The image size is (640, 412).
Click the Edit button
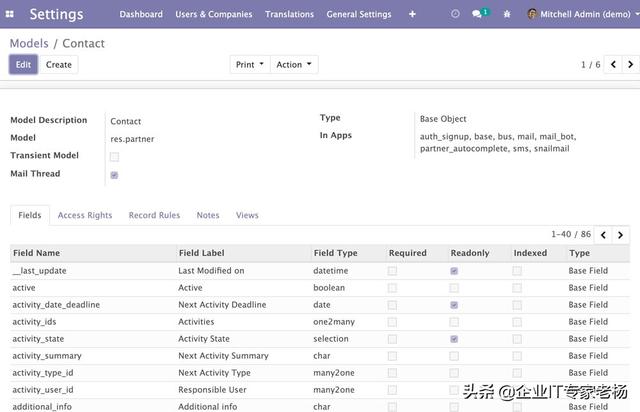23,65
